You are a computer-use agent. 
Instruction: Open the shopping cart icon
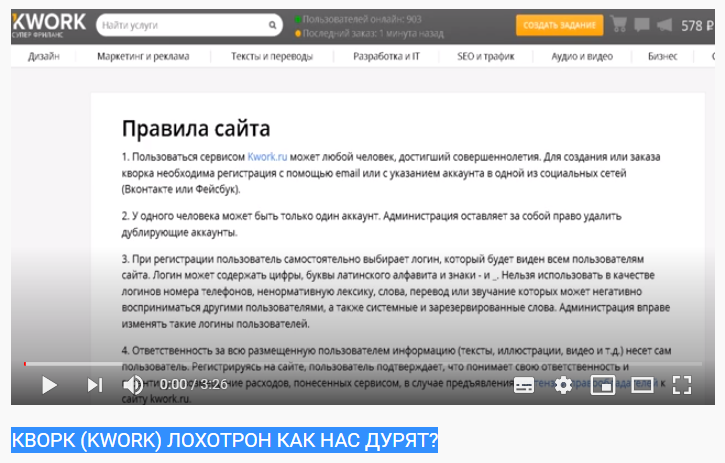(619, 24)
